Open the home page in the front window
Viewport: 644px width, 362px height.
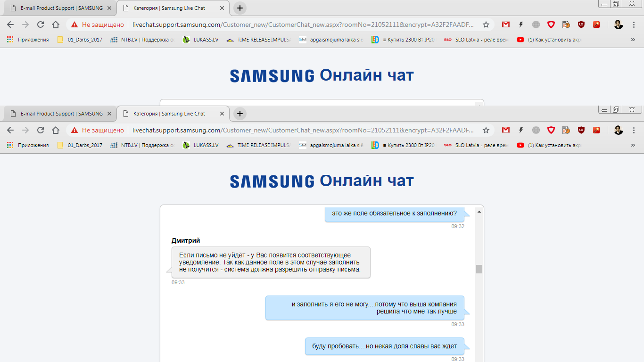tap(56, 130)
